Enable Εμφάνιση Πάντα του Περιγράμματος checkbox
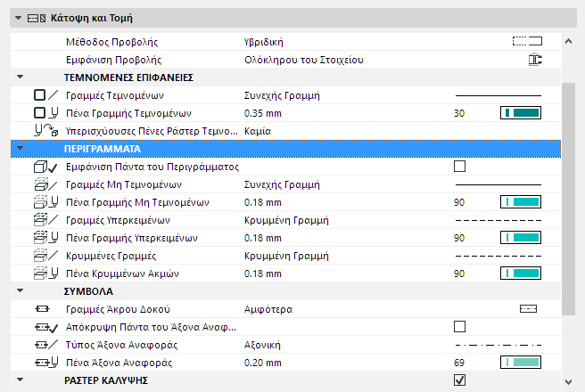This screenshot has height=392, width=585. [x=460, y=167]
